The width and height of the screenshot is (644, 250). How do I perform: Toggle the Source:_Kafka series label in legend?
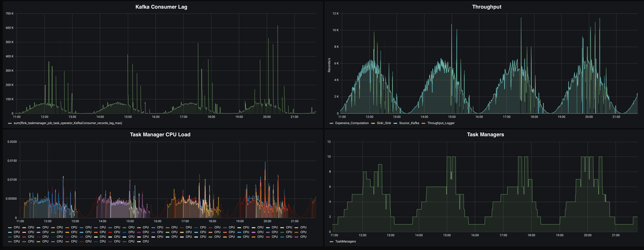409,123
